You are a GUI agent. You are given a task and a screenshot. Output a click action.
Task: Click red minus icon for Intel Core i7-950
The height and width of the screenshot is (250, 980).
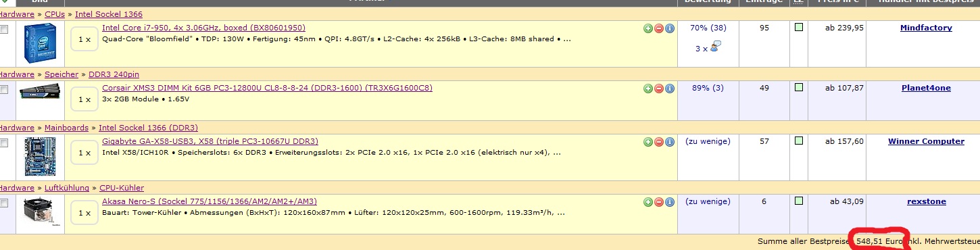(659, 28)
